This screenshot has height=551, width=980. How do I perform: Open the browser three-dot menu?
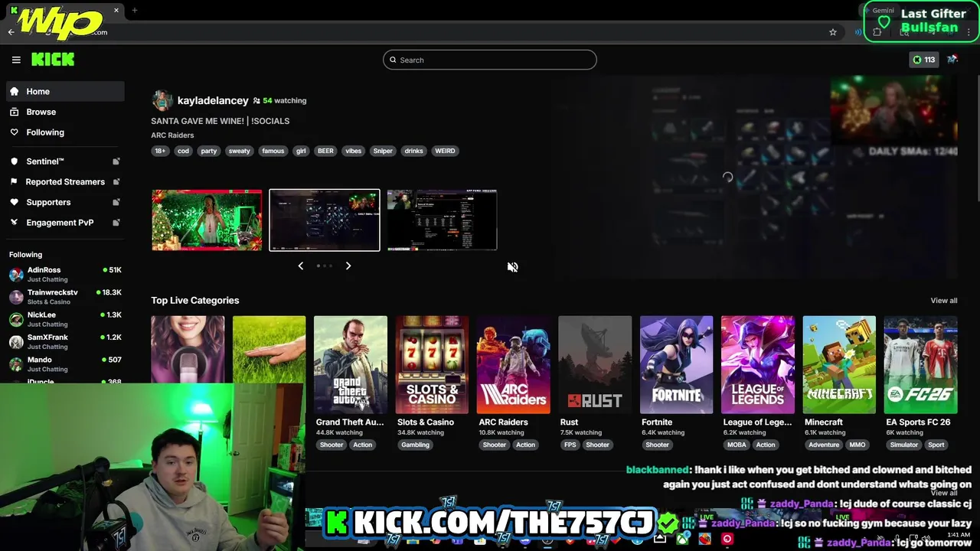point(969,32)
